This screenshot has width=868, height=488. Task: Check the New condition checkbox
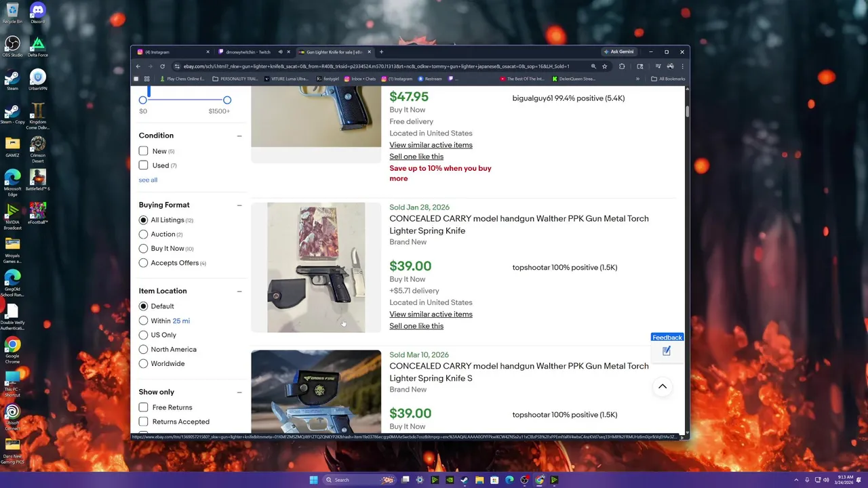pyautogui.click(x=143, y=151)
